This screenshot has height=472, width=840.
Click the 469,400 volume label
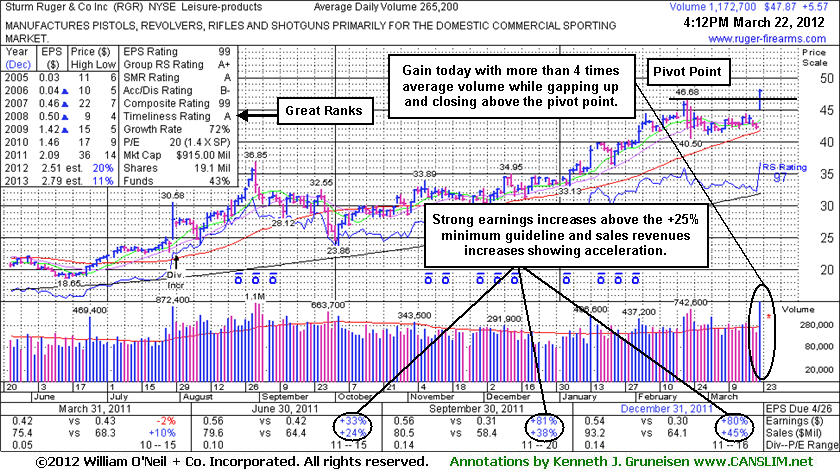pos(90,310)
